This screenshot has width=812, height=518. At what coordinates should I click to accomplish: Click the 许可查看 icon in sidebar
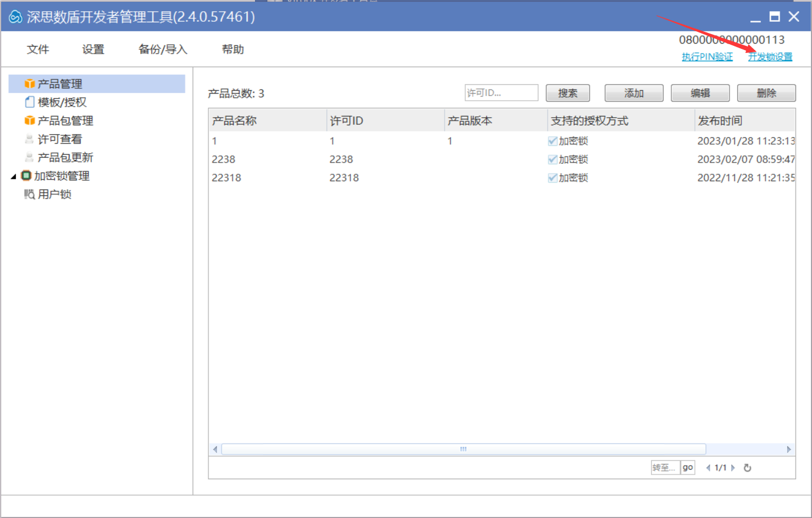click(29, 139)
